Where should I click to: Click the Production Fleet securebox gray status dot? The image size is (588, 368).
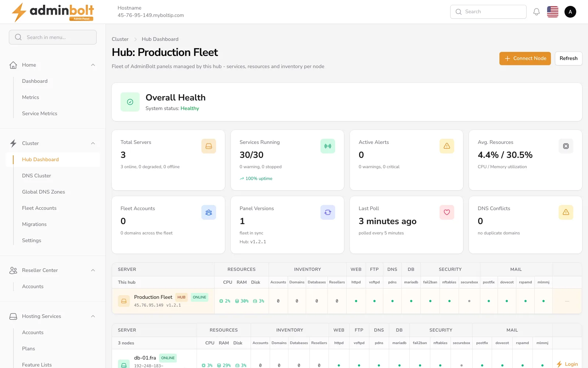tap(469, 301)
